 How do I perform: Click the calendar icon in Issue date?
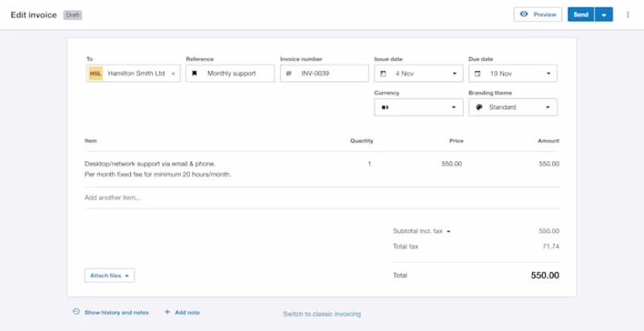tap(382, 73)
